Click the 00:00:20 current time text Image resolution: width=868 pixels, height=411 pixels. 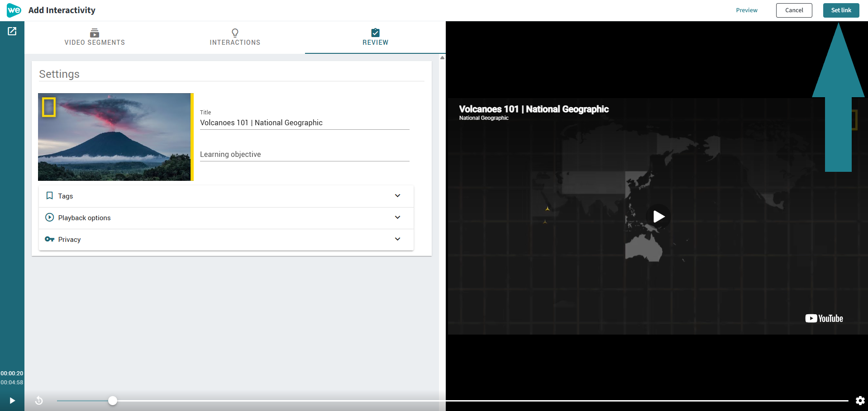pyautogui.click(x=12, y=373)
